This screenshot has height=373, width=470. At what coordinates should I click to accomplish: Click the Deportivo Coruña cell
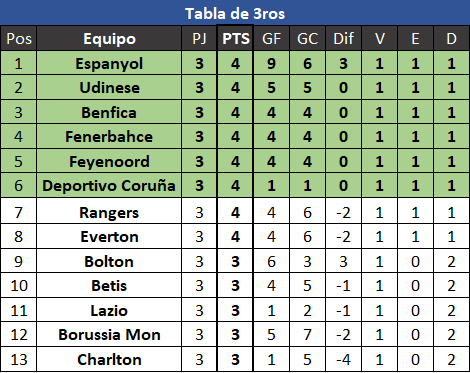click(x=109, y=186)
